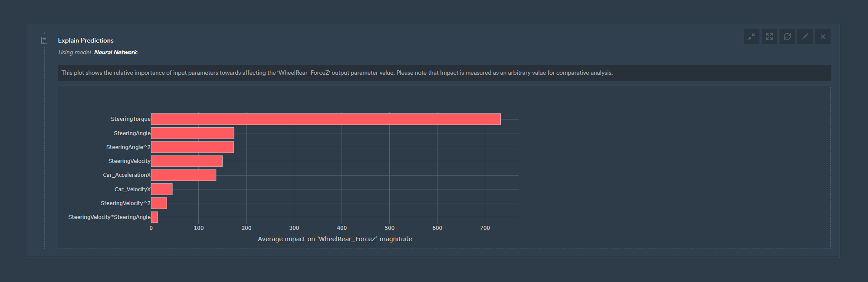
Task: Click the SteeringVelocity*SteeringAngle bar
Action: [155, 217]
